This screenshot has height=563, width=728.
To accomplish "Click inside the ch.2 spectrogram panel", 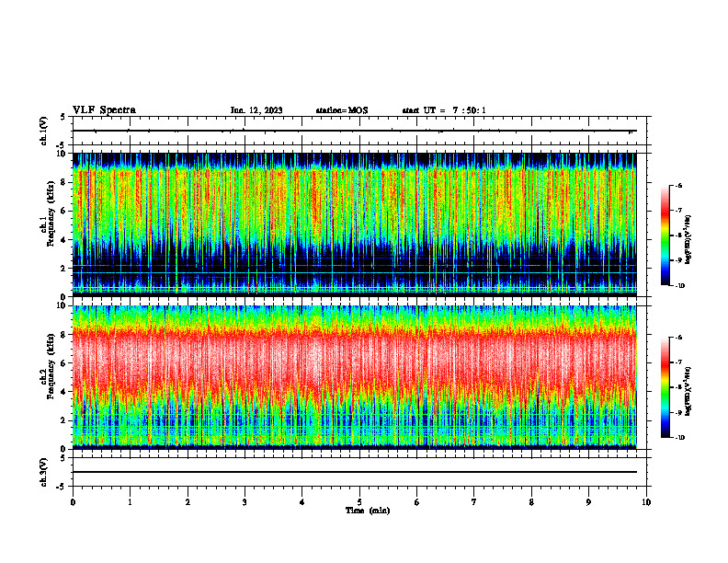I will coord(355,377).
